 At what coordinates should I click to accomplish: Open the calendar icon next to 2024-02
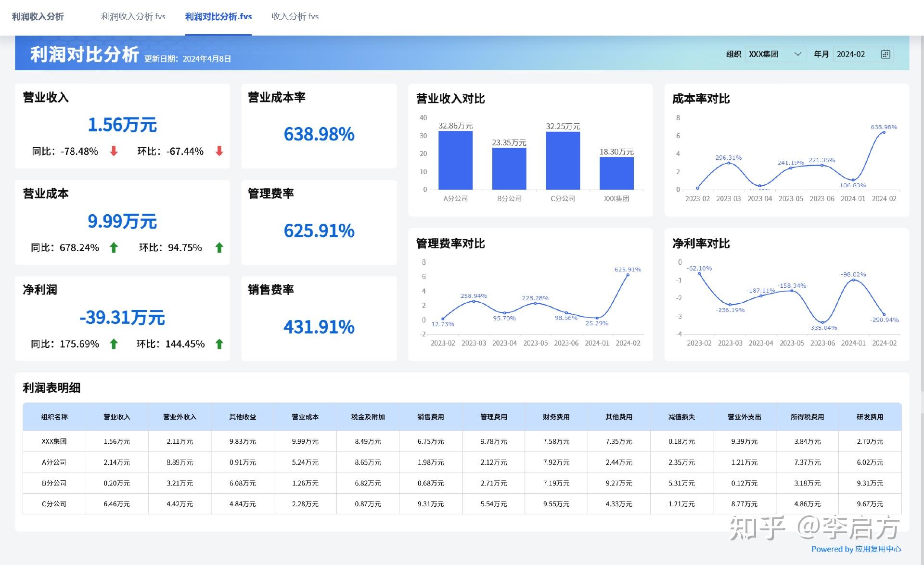point(886,54)
